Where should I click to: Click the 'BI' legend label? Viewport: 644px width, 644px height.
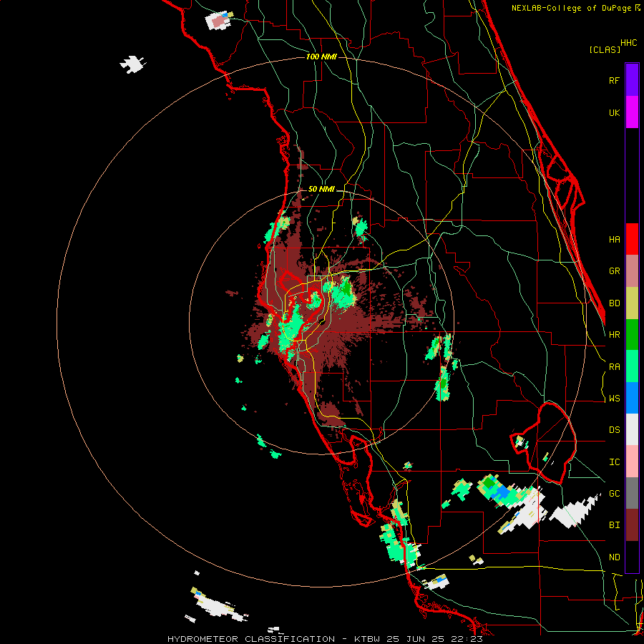pos(614,525)
